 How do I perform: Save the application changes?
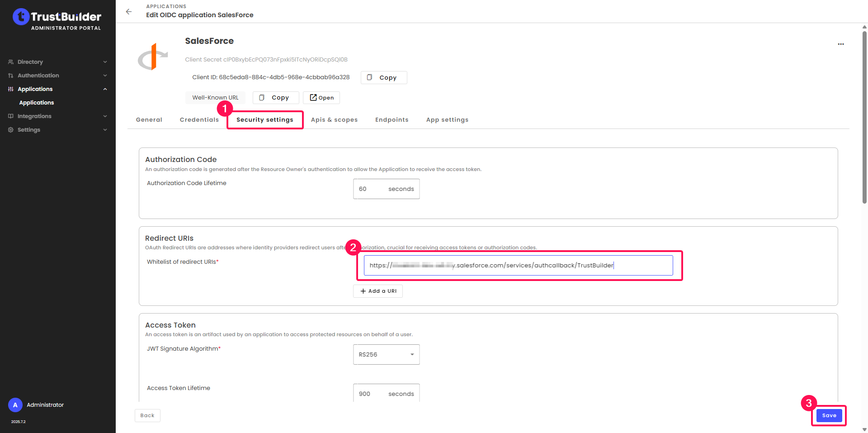pyautogui.click(x=829, y=415)
